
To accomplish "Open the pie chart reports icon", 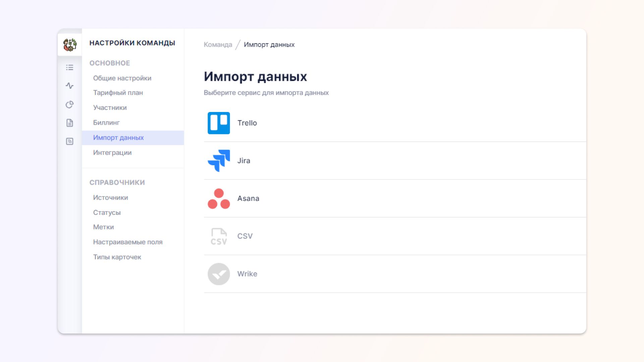I will (69, 105).
